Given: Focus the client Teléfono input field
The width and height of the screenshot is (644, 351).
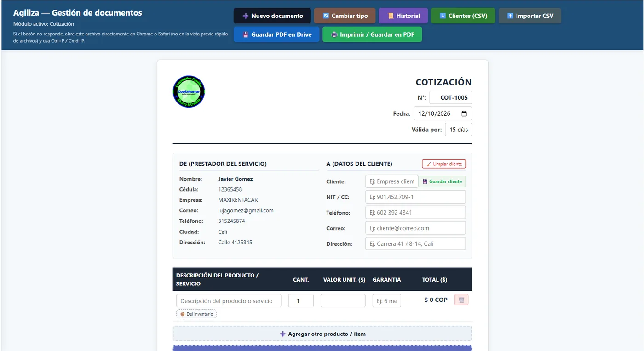Looking at the screenshot, I should (415, 213).
